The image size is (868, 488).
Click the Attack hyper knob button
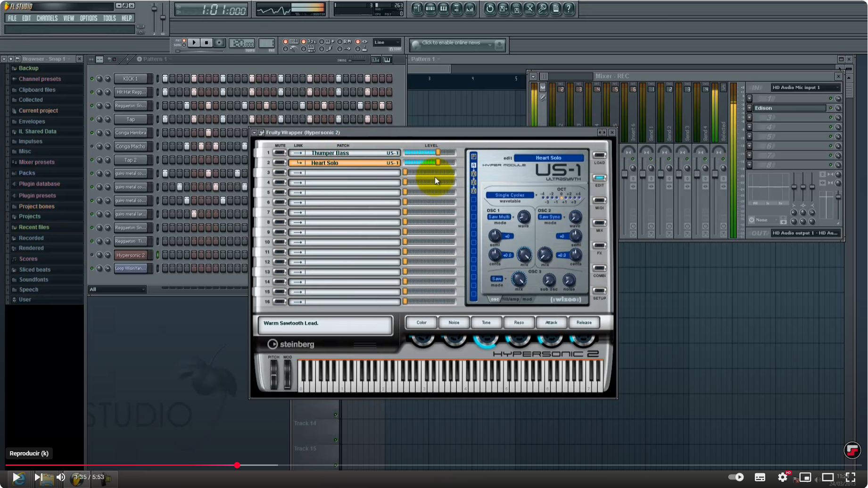point(551,323)
